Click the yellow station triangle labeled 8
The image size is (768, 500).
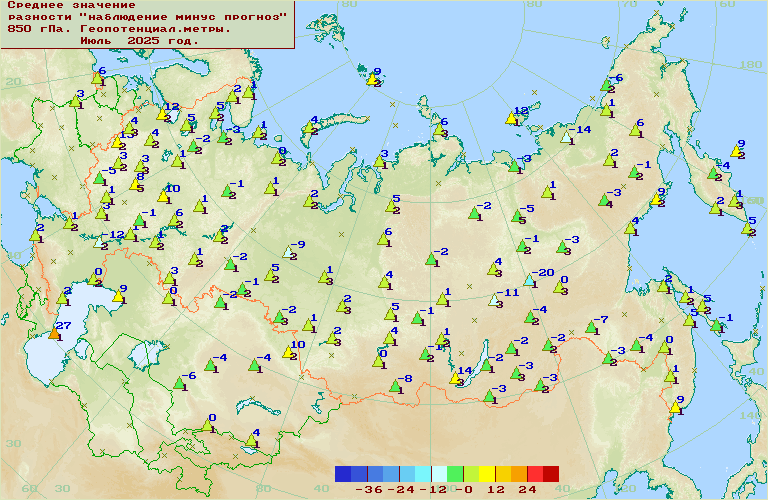click(x=134, y=184)
